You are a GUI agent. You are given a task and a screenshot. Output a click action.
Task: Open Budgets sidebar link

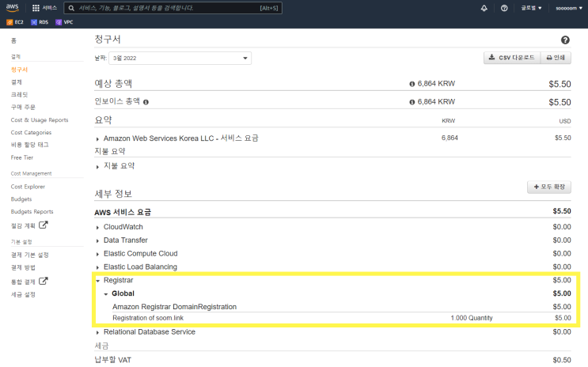tap(21, 199)
